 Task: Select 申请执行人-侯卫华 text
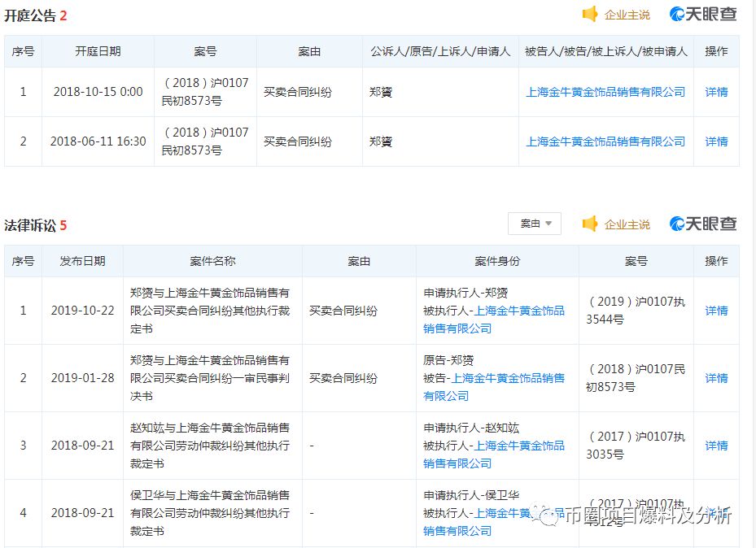pyautogui.click(x=471, y=495)
